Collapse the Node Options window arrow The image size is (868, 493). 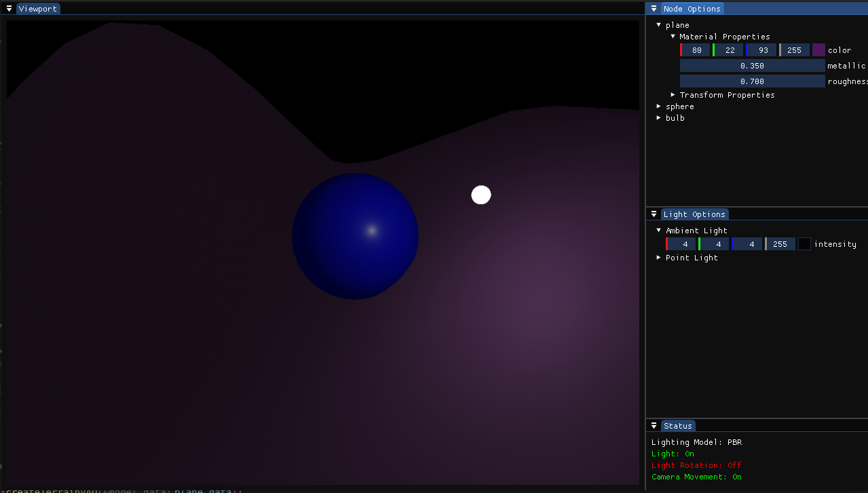(x=654, y=9)
